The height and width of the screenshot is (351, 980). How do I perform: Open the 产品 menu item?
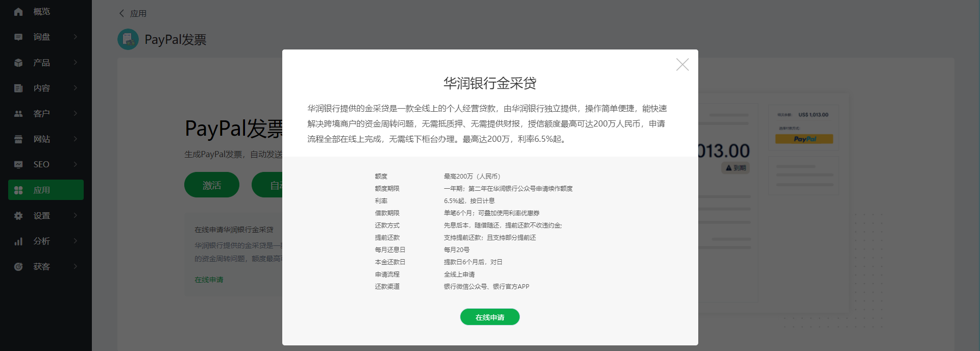click(x=46, y=62)
